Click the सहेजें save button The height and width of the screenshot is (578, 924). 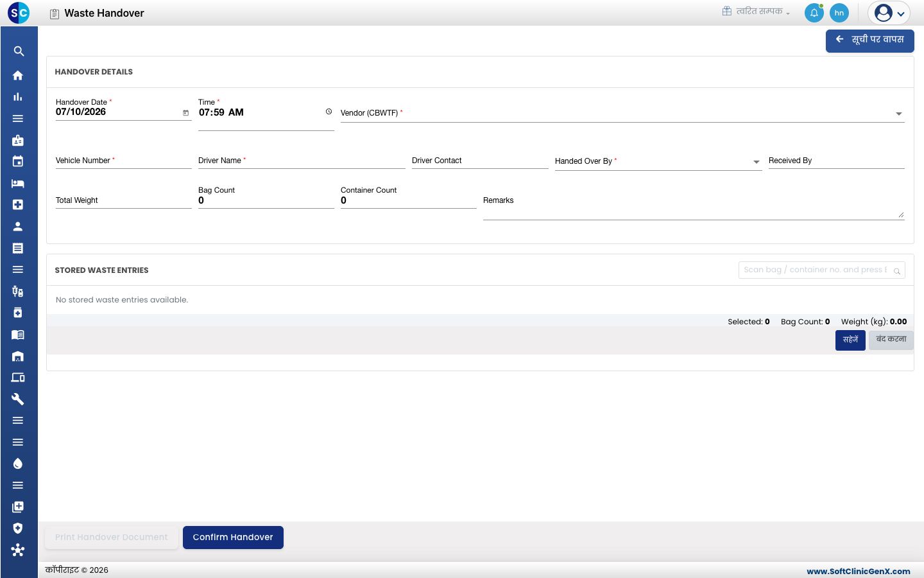coord(850,340)
